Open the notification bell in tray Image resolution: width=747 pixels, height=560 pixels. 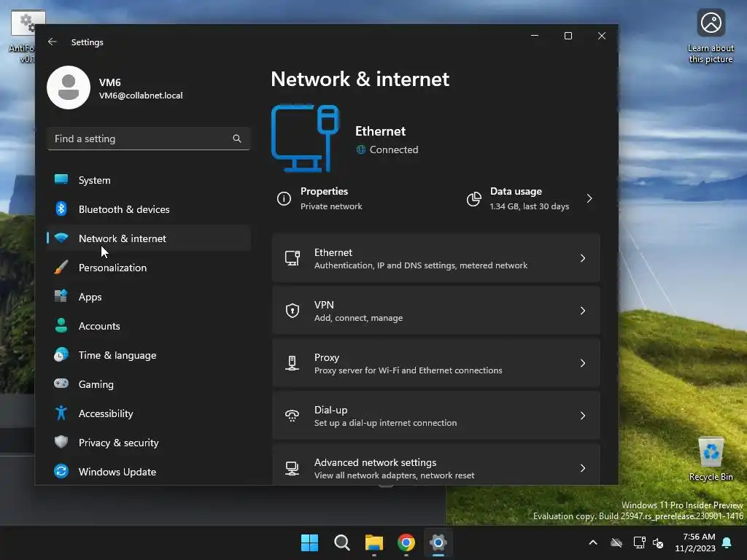727,542
